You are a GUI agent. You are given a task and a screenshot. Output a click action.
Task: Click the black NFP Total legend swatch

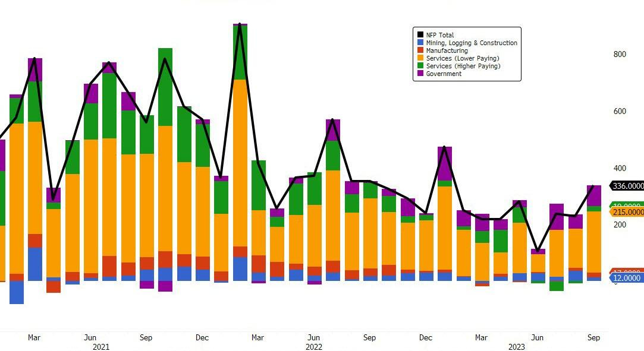[420, 35]
